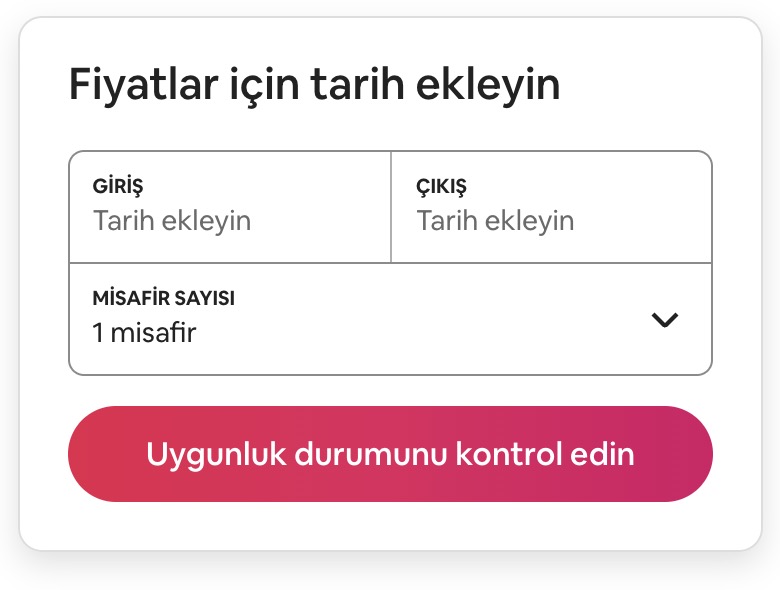Click the GİRİŞ label
The height and width of the screenshot is (590, 780).
118,187
